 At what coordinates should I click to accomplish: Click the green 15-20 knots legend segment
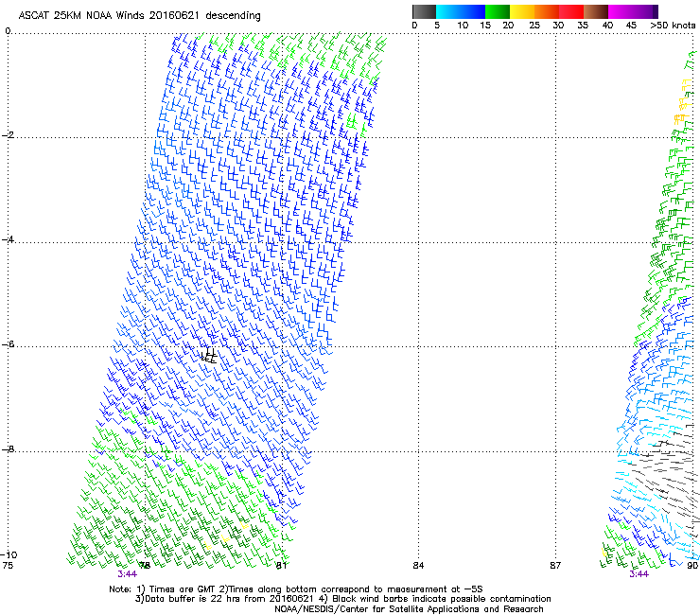(498, 11)
